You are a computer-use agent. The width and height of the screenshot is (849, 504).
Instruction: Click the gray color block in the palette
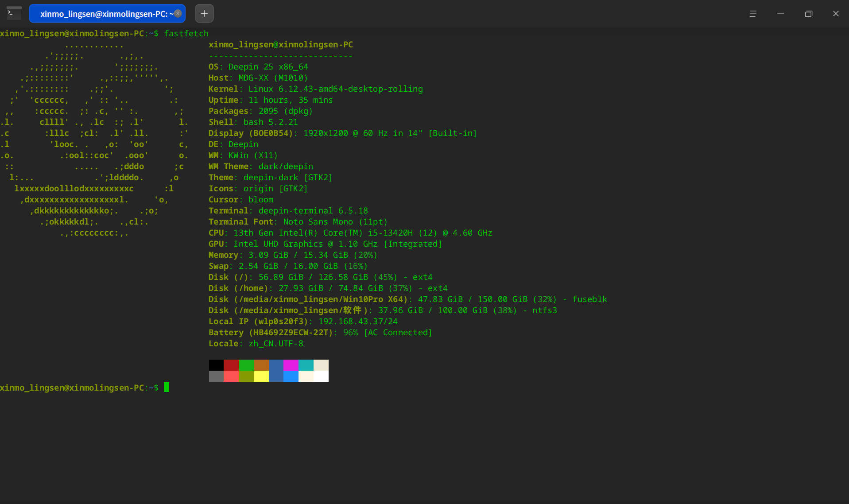click(216, 376)
